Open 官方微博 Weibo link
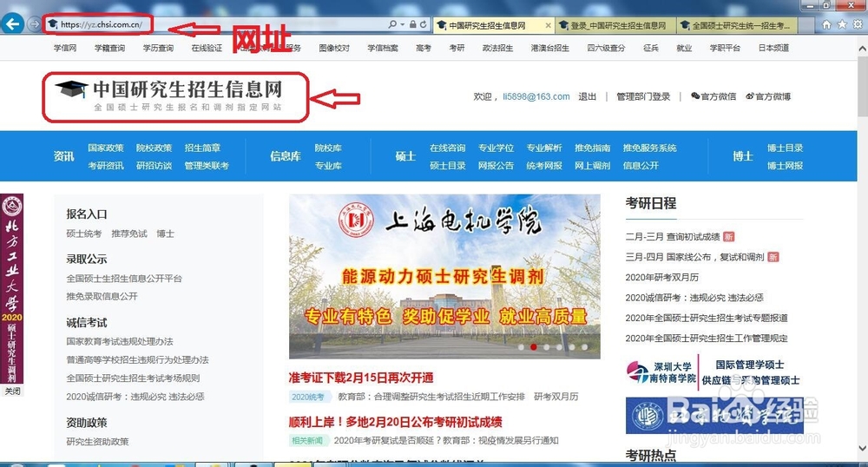Viewport: 868px width, 467px height. 768,96
